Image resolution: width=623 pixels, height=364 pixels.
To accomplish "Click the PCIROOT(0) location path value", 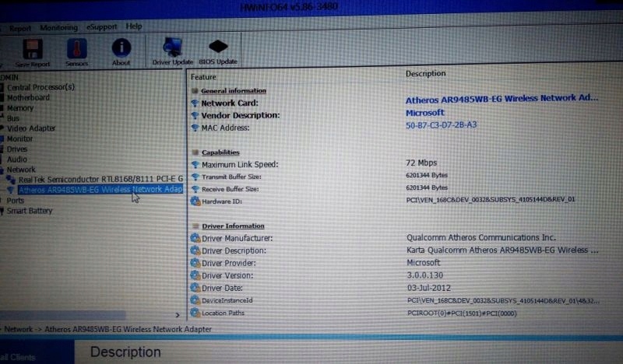I will pos(462,313).
